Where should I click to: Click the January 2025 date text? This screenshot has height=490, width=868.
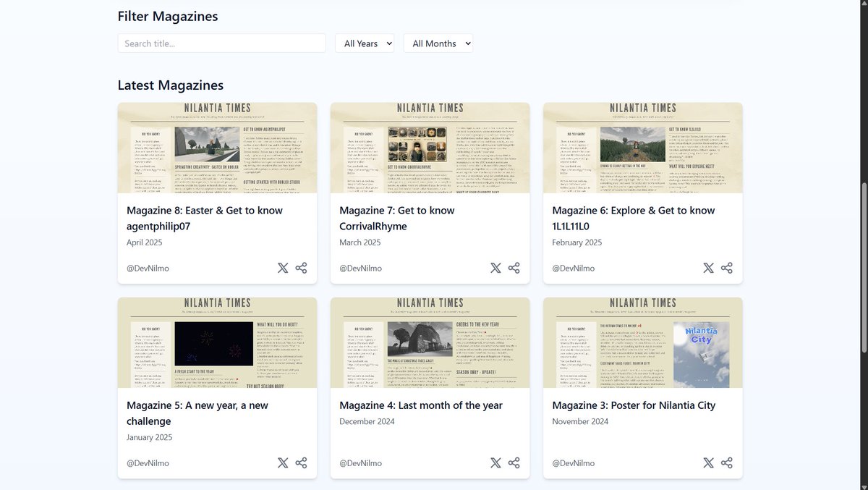coord(150,437)
